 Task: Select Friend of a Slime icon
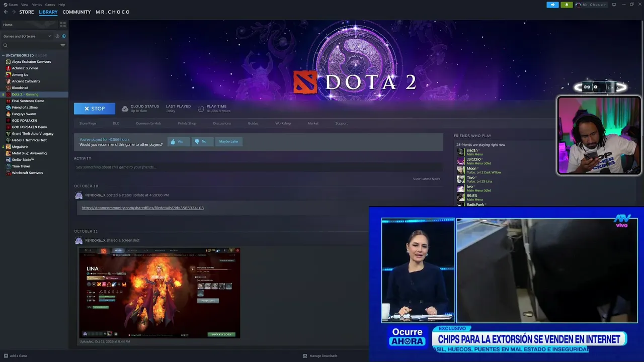8,108
